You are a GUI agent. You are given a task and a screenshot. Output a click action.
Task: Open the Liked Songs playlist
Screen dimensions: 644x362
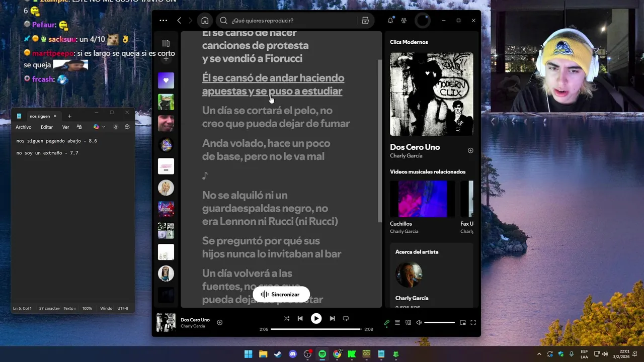click(x=166, y=80)
